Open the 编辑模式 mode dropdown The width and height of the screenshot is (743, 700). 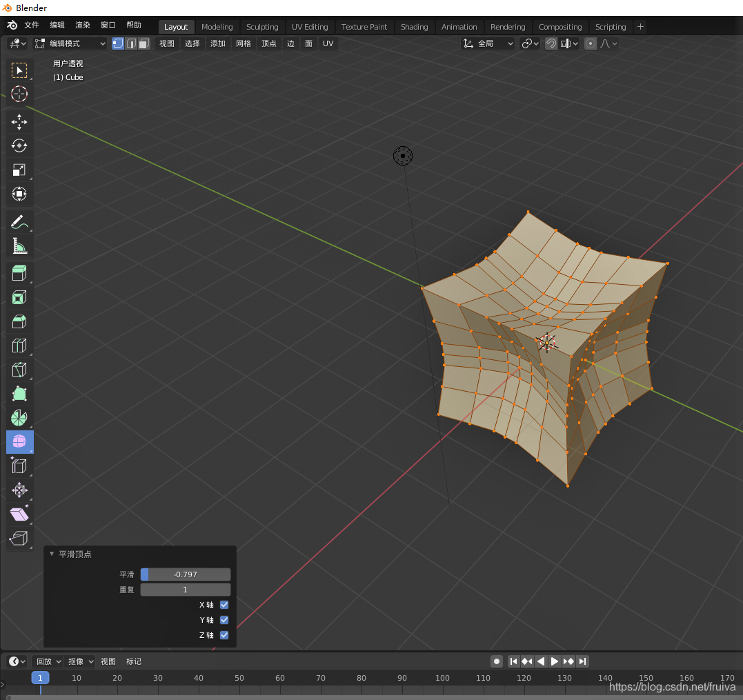tap(70, 43)
